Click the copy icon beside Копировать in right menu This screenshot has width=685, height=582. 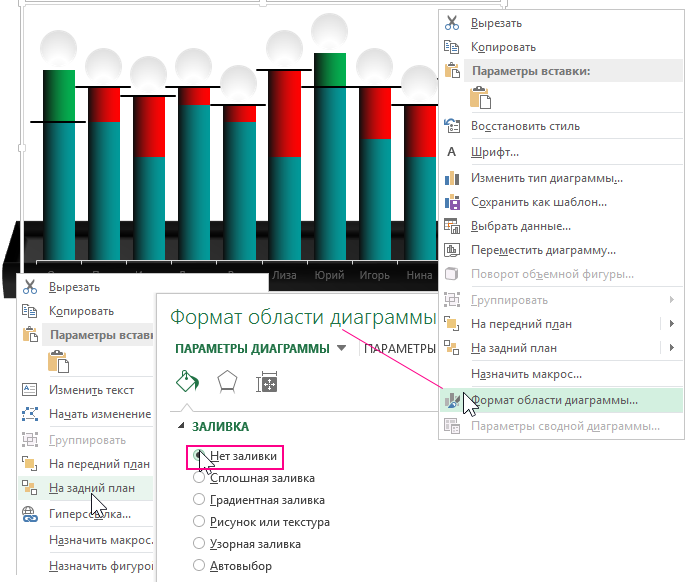[x=452, y=47]
